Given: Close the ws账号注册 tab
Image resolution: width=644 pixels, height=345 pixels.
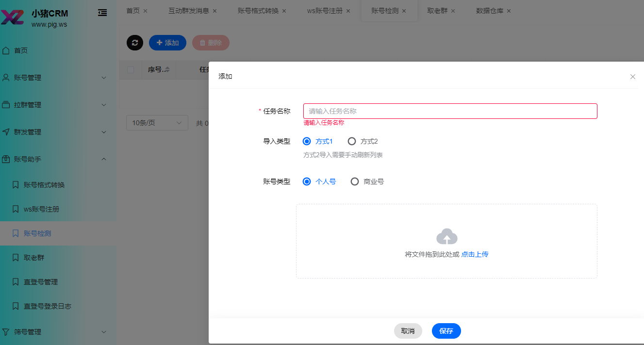Looking at the screenshot, I should pyautogui.click(x=348, y=11).
